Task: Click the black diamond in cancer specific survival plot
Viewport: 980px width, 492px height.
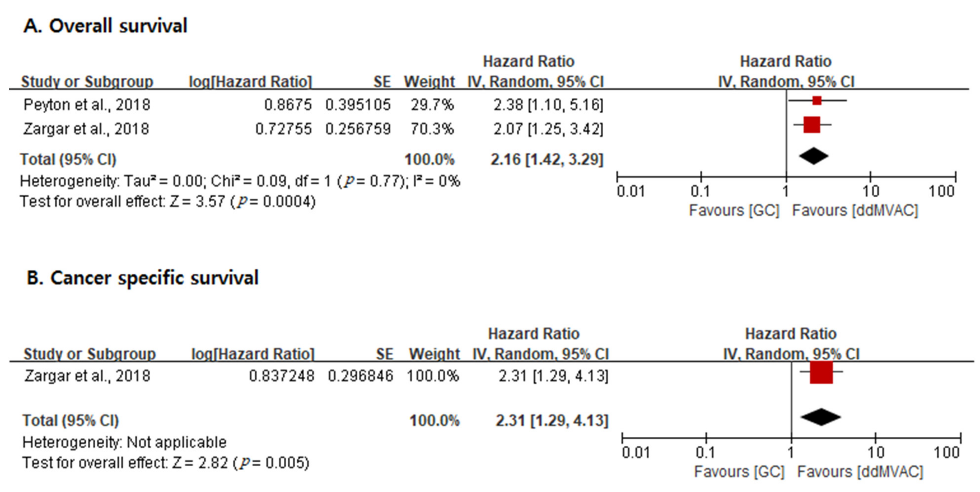Action: tap(821, 417)
